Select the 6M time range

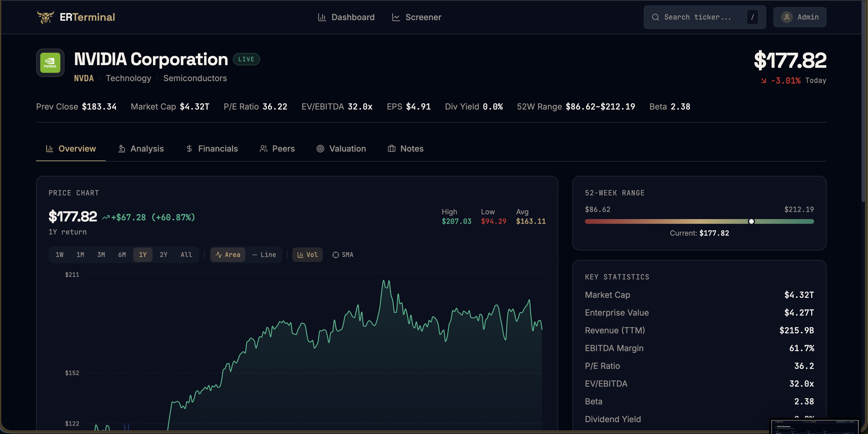(x=122, y=255)
